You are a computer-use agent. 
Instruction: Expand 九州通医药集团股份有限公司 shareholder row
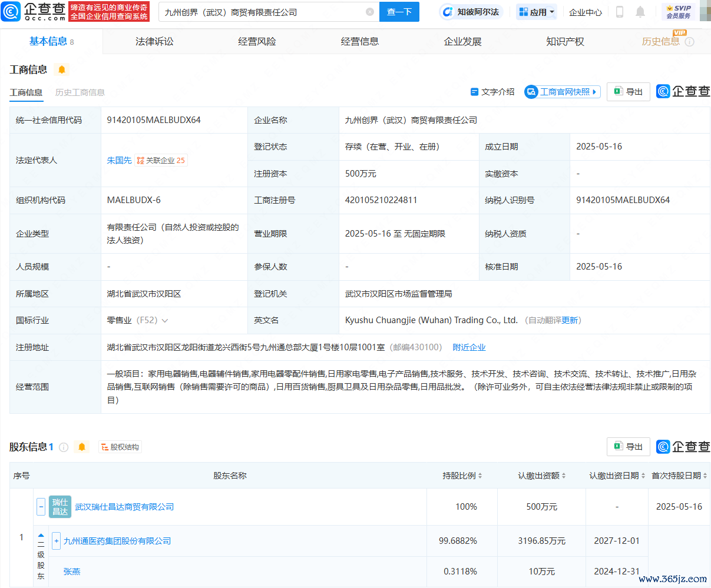(x=56, y=541)
